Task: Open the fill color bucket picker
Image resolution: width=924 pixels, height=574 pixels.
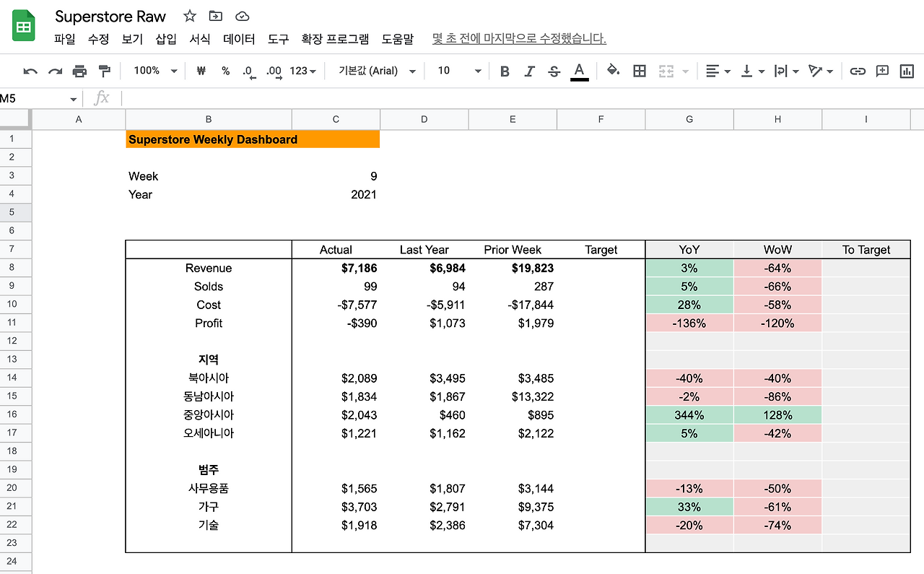Action: click(613, 71)
